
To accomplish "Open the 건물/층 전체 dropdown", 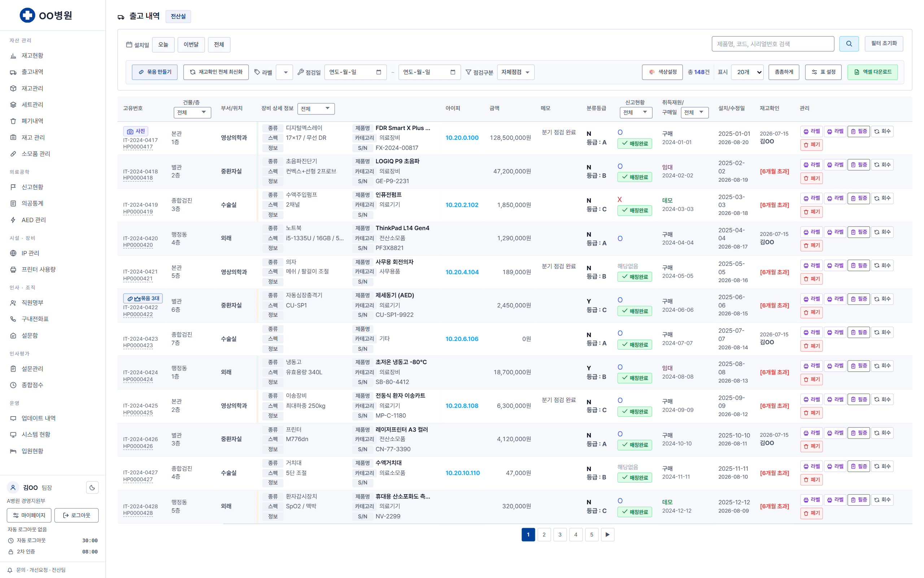I will coord(192,112).
